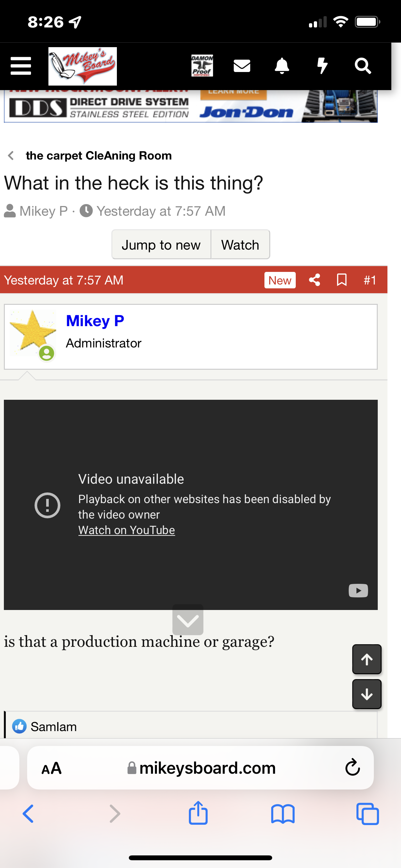The height and width of the screenshot is (868, 401).
Task: Click Jump to new button
Action: (161, 245)
